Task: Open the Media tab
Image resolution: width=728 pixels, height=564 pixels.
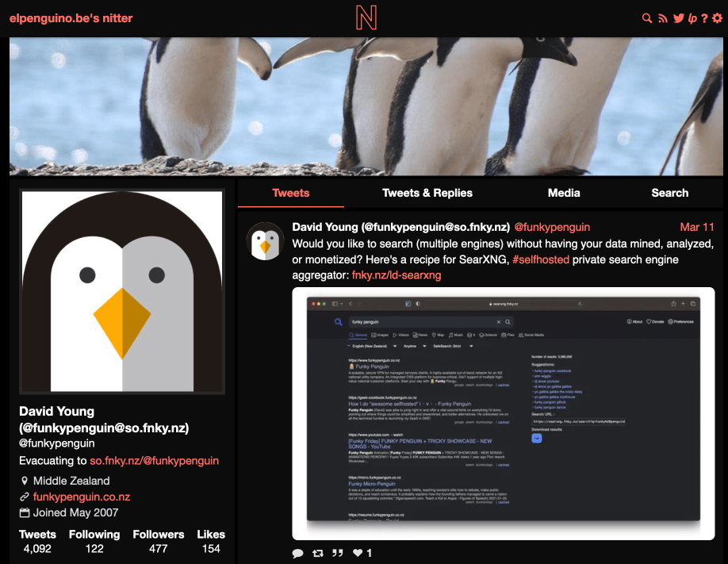Action: point(564,193)
